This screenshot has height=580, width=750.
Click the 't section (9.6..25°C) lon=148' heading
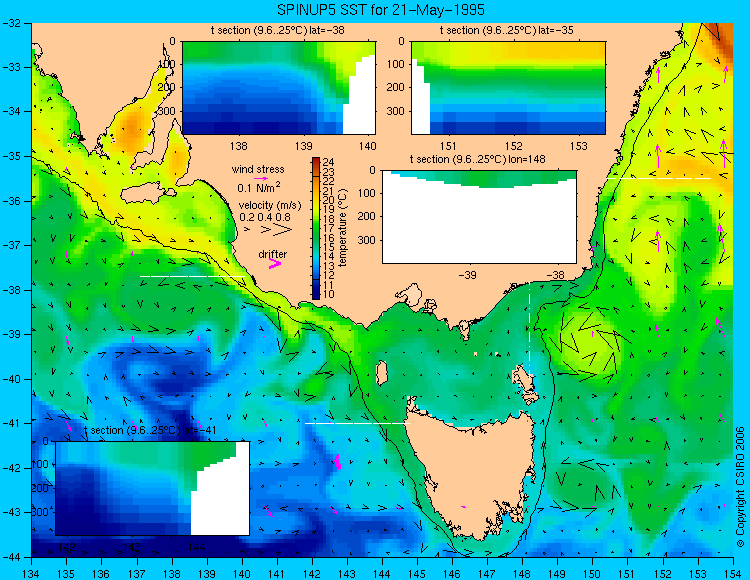[x=478, y=159]
